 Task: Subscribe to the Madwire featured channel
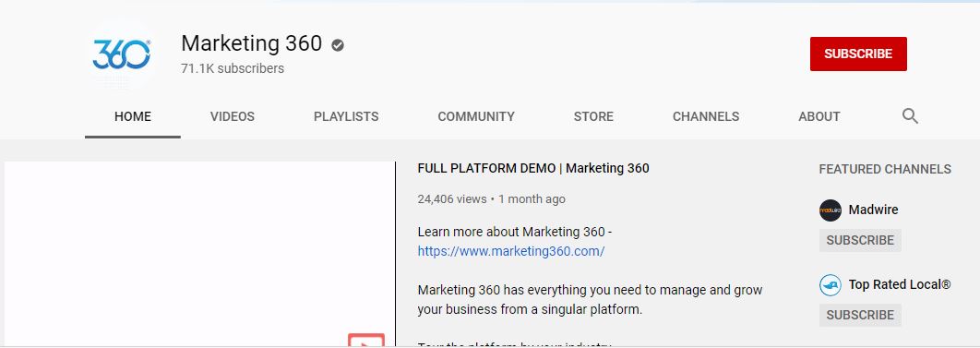(x=860, y=240)
